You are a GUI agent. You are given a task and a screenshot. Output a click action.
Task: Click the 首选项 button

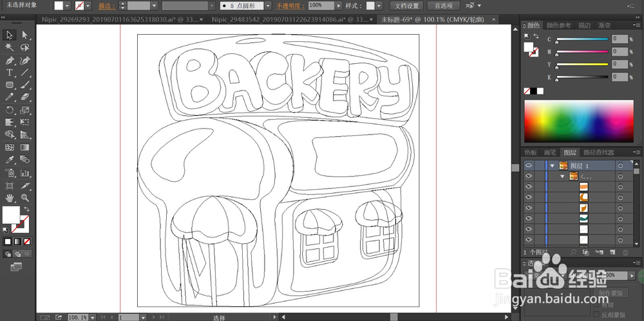pyautogui.click(x=443, y=6)
